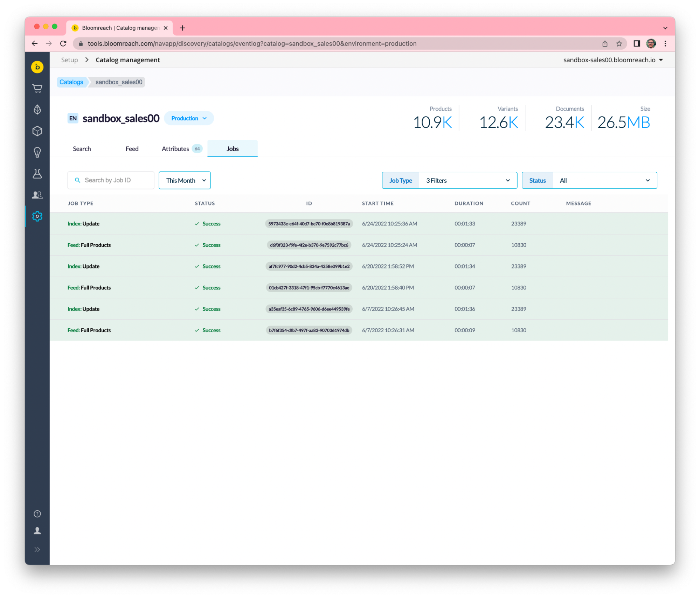Image resolution: width=700 pixels, height=598 pixels.
Task: Bookmark page with the star icon
Action: (619, 44)
